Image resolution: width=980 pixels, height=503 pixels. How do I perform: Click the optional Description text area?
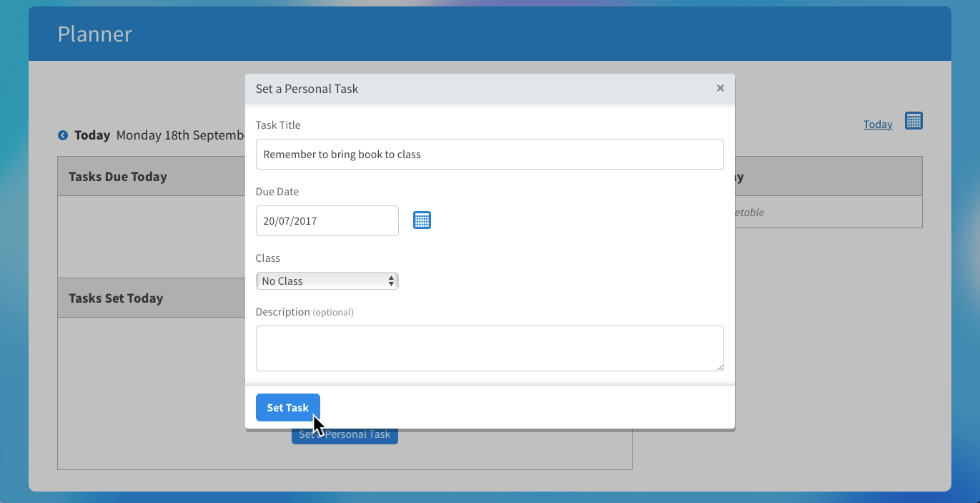coord(490,348)
